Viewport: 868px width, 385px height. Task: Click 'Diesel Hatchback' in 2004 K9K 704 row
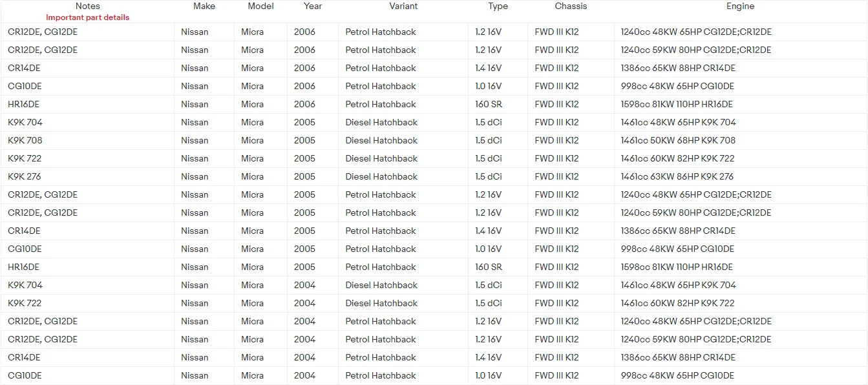point(381,285)
